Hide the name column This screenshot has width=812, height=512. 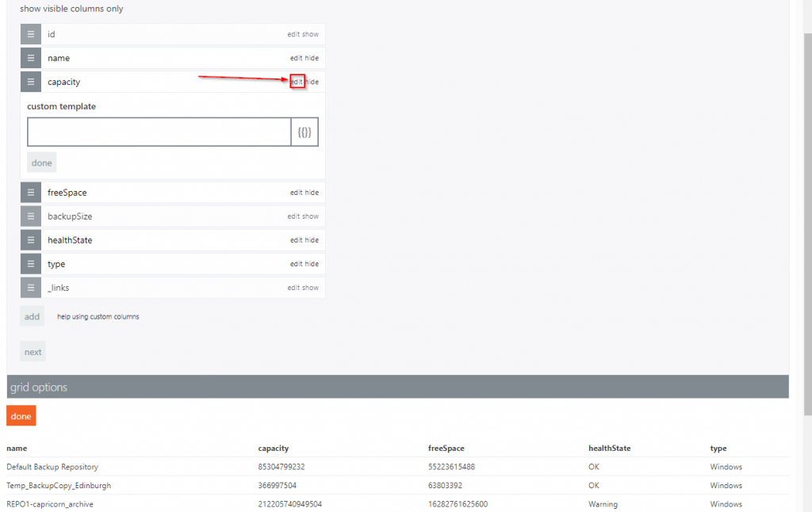[312, 58]
